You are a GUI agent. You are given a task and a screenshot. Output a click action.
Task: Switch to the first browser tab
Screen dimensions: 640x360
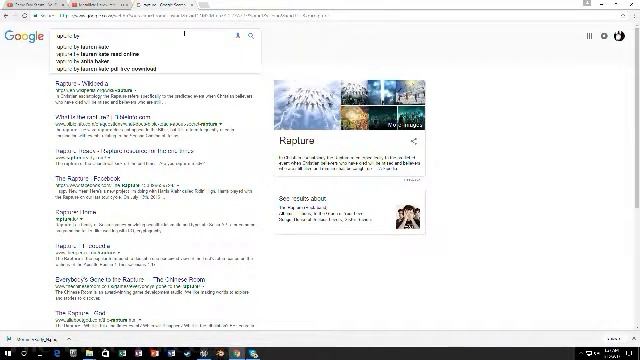coord(34,5)
